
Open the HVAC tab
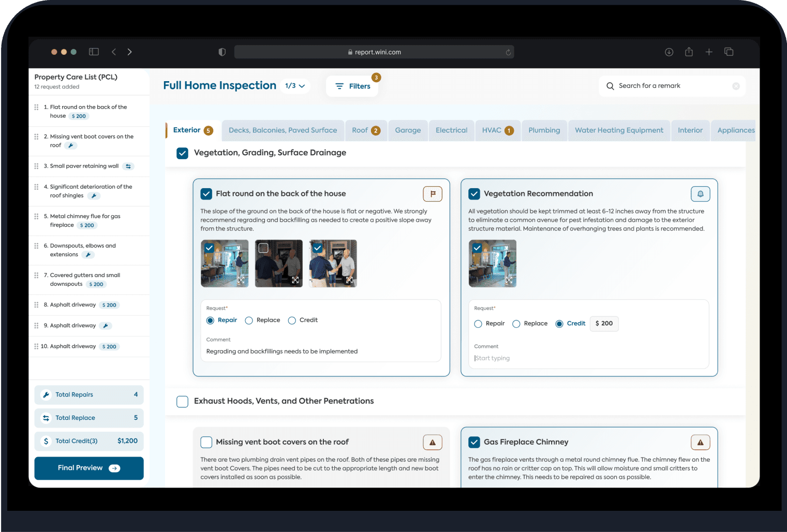[x=498, y=130]
